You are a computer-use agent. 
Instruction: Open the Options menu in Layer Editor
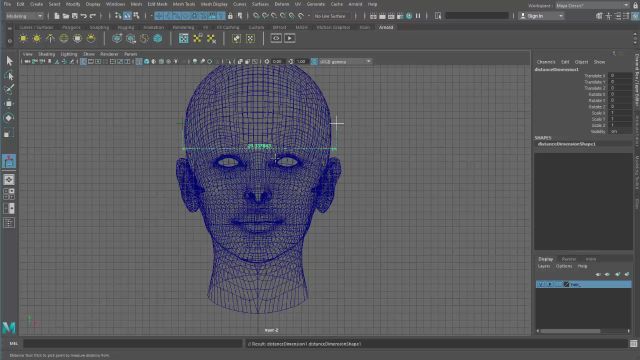[564, 266]
